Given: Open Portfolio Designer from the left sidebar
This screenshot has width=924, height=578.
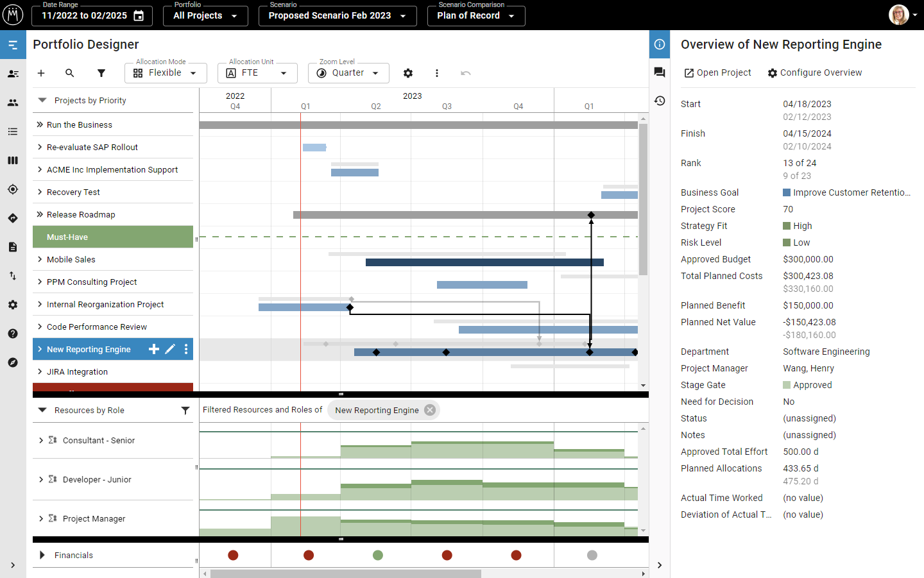Looking at the screenshot, I should (12, 44).
